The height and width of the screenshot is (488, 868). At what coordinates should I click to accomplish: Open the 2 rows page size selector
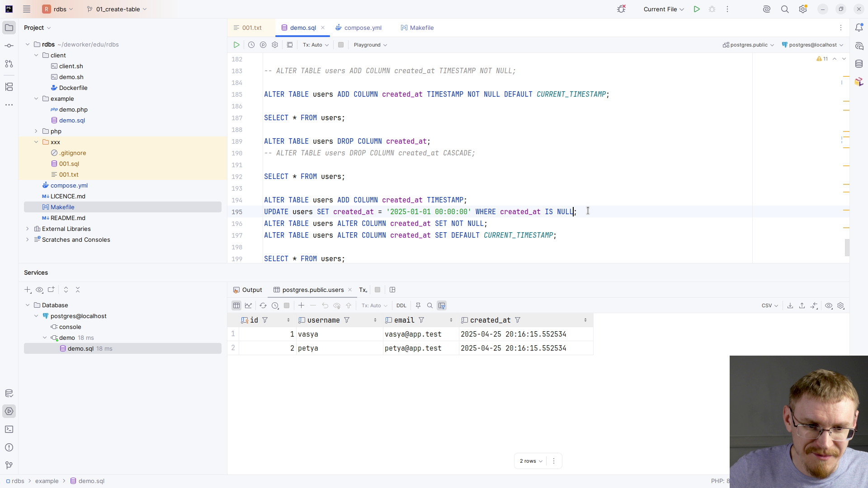pos(531,461)
